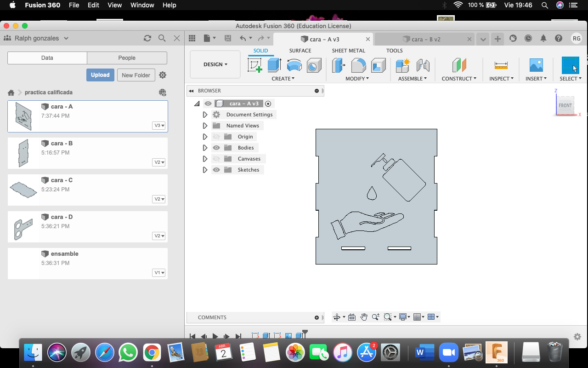Viewport: 588px width, 368px height.
Task: Open the Joint tool
Action: pyautogui.click(x=423, y=65)
